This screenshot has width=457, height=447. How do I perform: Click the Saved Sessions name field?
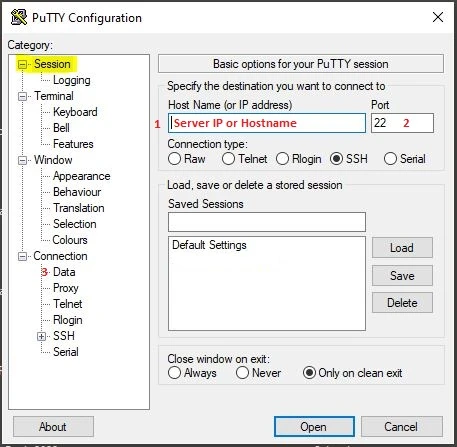[267, 222]
